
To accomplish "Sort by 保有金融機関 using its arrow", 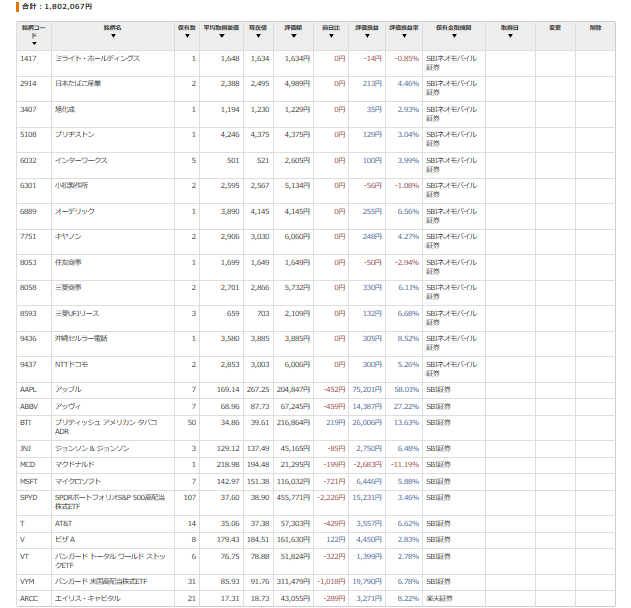I will [x=454, y=36].
